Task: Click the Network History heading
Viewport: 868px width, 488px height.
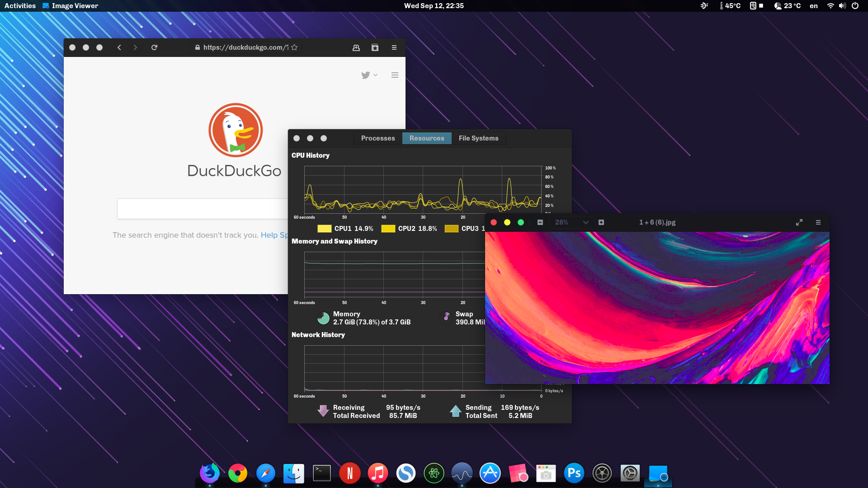Action: pos(318,335)
